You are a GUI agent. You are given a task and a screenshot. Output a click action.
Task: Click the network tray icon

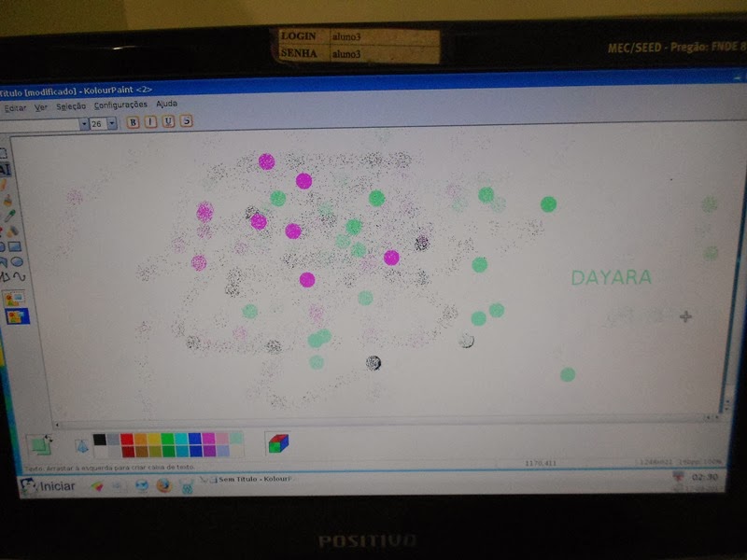click(x=678, y=476)
